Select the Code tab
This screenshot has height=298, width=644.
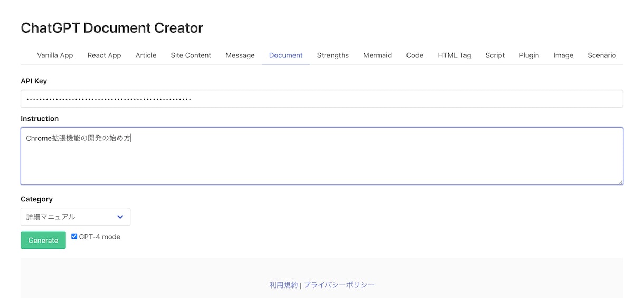(414, 55)
